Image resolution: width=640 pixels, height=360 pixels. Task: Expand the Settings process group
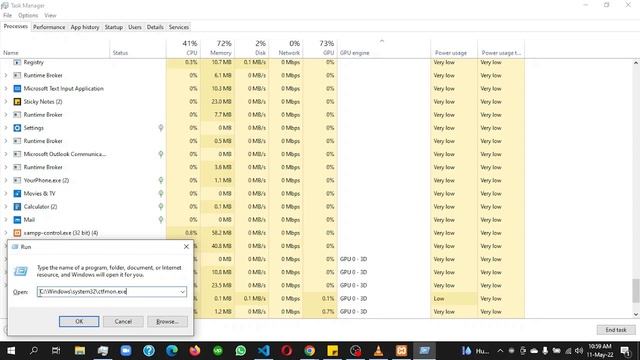[6, 128]
